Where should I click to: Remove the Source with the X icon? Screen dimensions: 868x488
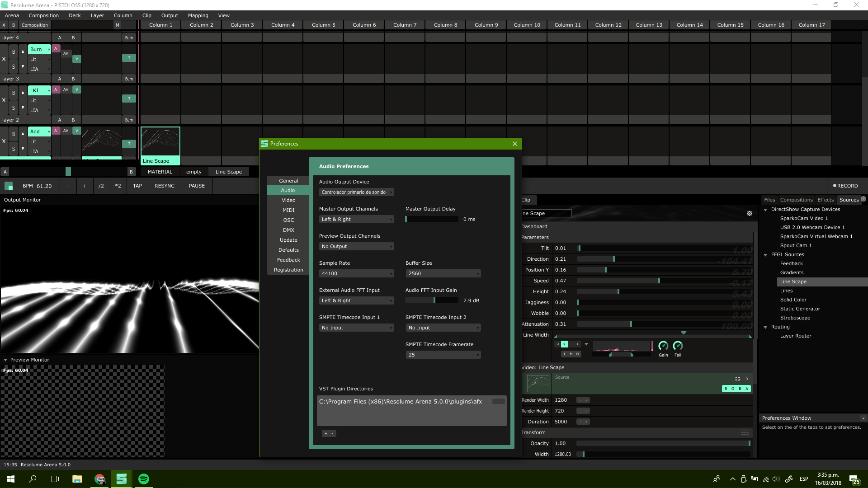747,379
